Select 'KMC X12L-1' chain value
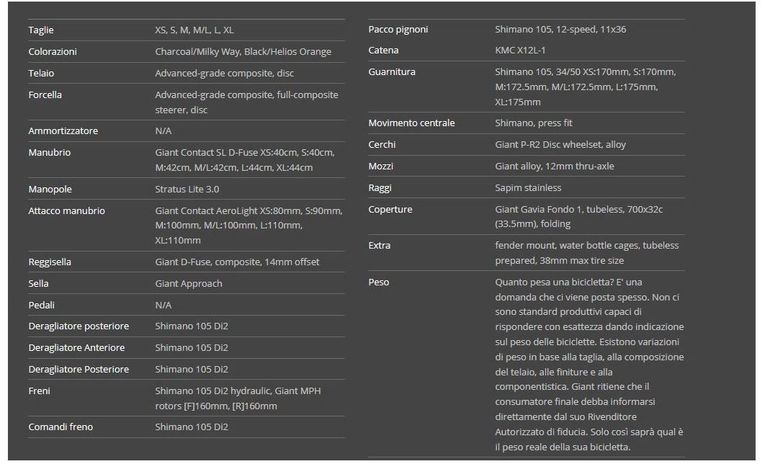Screen dimensions: 770x467 click(520, 50)
